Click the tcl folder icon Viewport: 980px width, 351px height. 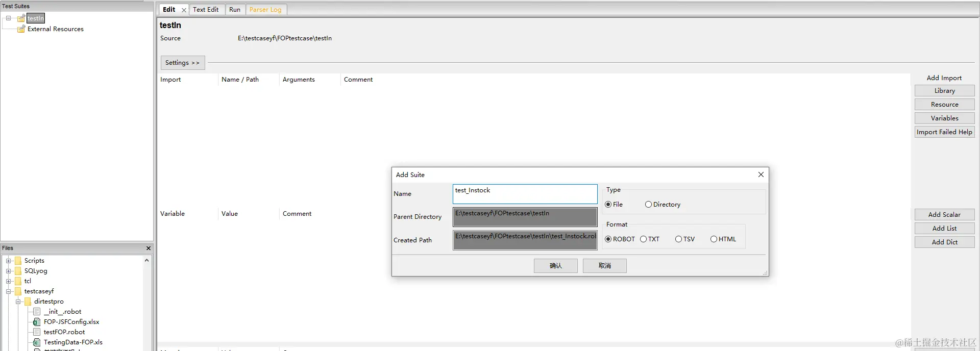click(18, 281)
